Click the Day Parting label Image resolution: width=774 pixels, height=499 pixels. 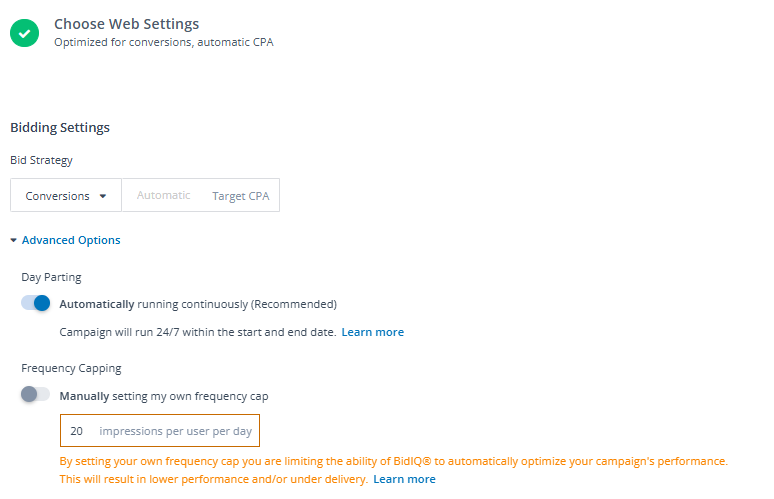tap(51, 277)
